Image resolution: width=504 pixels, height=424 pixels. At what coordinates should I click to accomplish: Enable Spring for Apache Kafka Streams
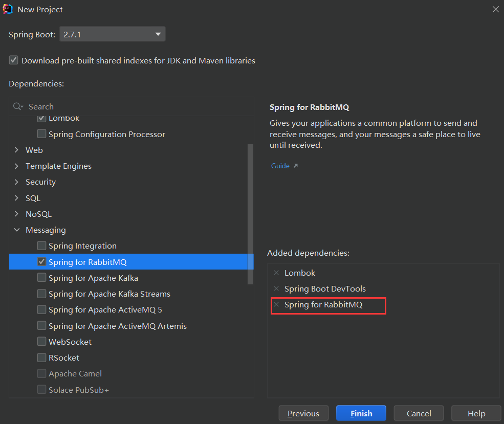41,293
